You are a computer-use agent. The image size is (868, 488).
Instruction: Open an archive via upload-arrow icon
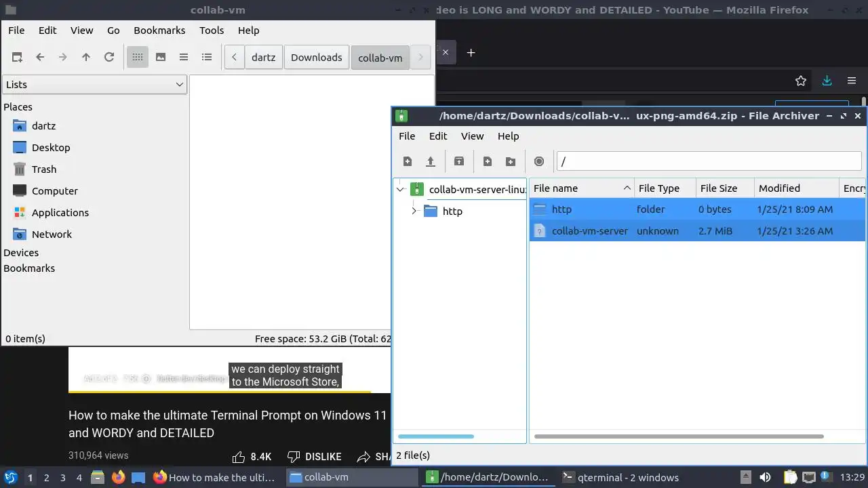click(x=431, y=161)
